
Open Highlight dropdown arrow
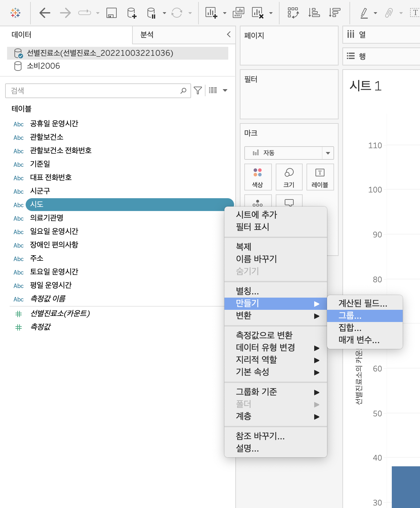tap(375, 13)
